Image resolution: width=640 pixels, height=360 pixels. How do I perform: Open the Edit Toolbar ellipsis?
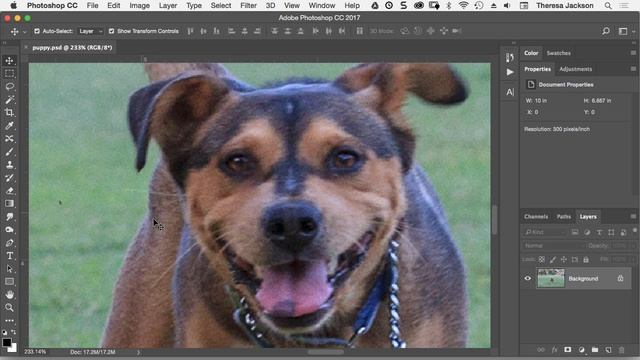click(x=9, y=321)
